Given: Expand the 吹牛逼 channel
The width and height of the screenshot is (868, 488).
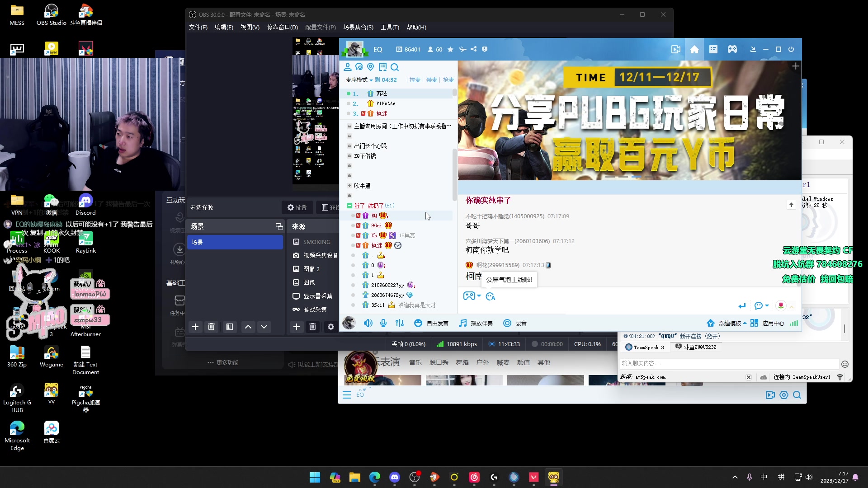Looking at the screenshot, I should pyautogui.click(x=349, y=186).
